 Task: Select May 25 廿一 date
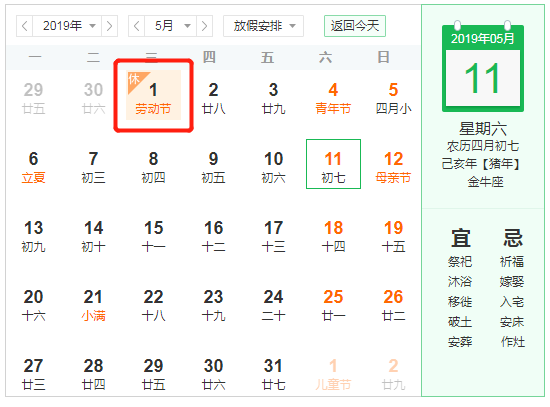pos(333,306)
